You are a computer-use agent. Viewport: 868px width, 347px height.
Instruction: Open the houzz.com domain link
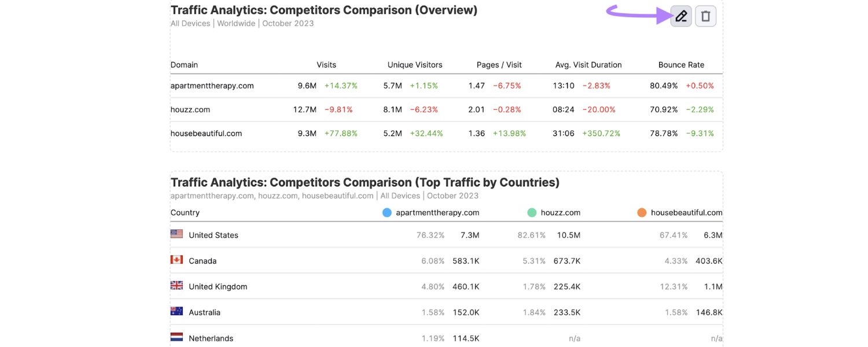190,109
